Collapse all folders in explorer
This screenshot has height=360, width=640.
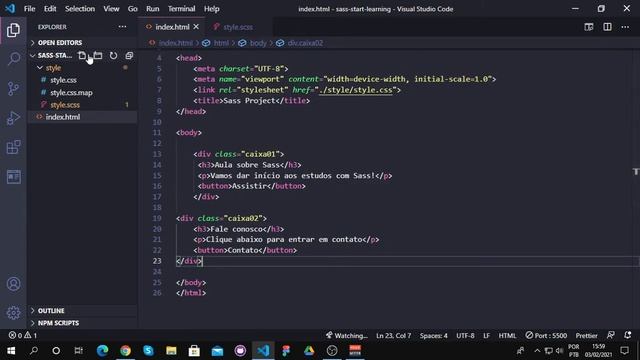click(129, 55)
